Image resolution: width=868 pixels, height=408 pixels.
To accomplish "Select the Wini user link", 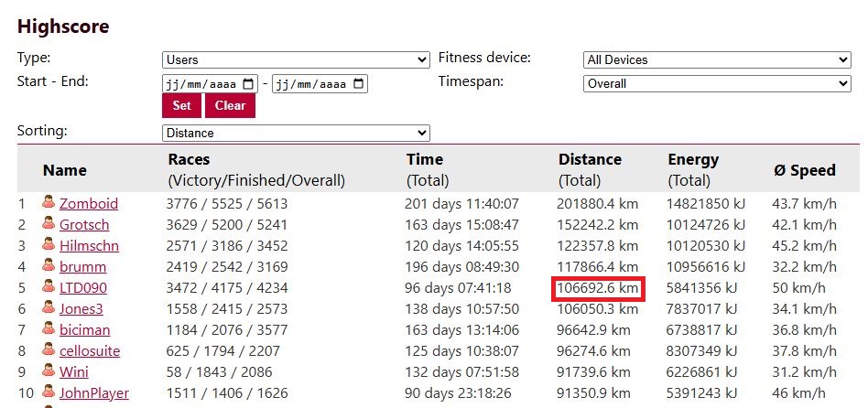I will point(74,371).
